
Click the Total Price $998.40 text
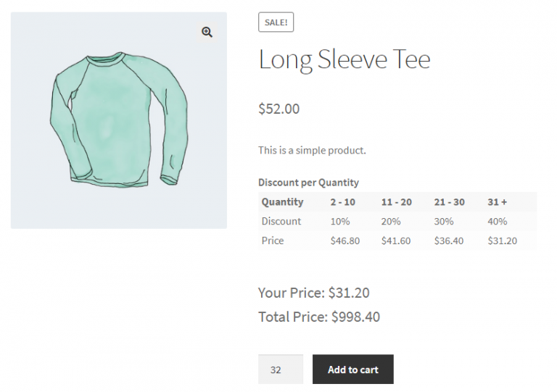pyautogui.click(x=318, y=317)
